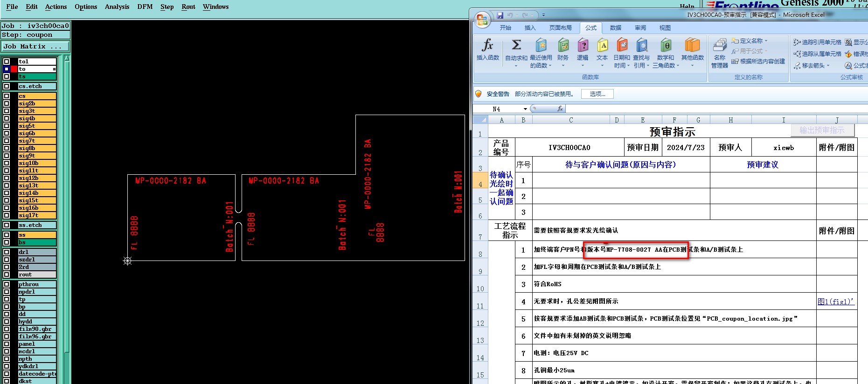This screenshot has width=868, height=384.
Task: Switch to the 审阅 ribbon tab
Action: coord(640,28)
